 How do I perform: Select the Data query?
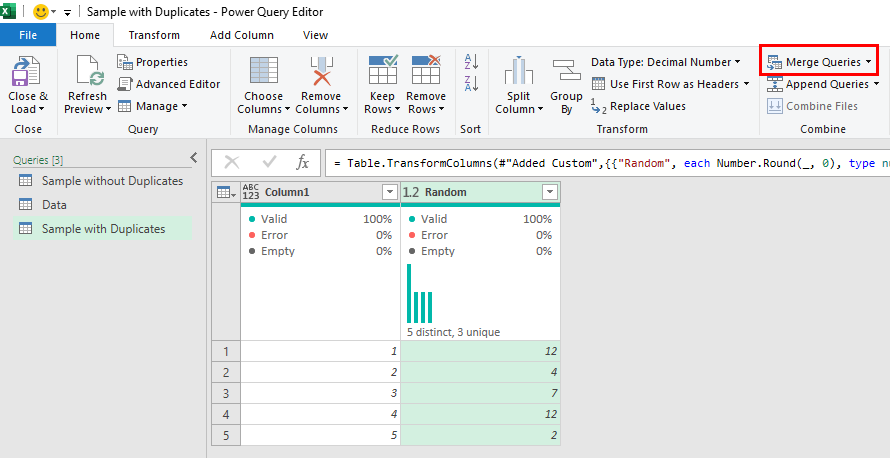tap(102, 205)
